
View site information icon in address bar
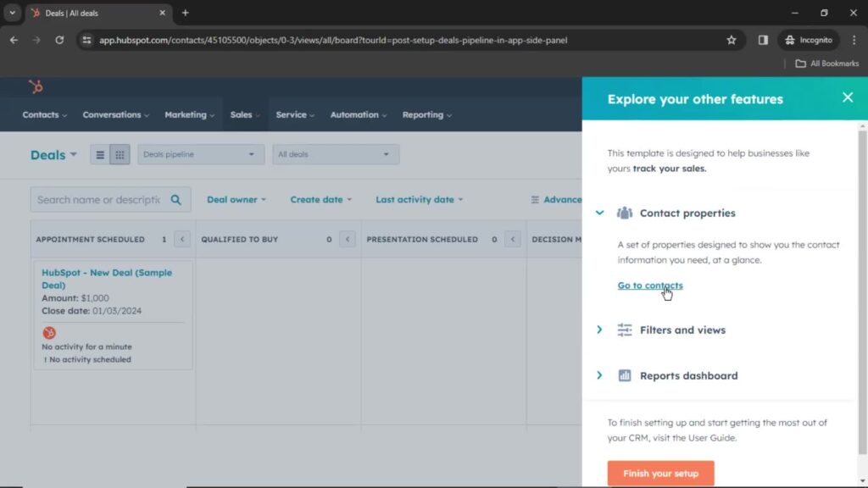point(86,40)
